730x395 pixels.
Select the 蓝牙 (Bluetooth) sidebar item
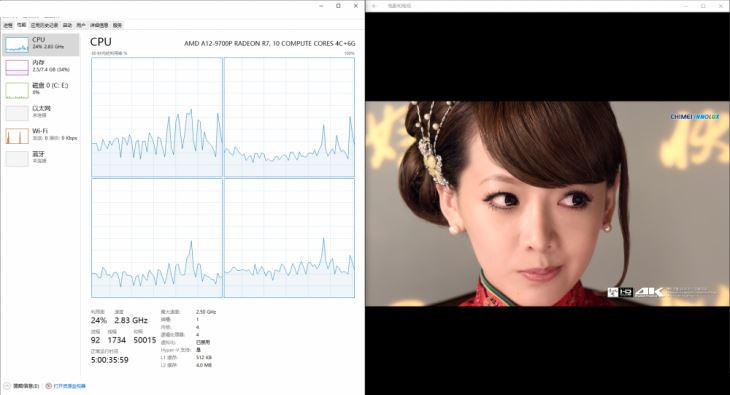[x=41, y=158]
